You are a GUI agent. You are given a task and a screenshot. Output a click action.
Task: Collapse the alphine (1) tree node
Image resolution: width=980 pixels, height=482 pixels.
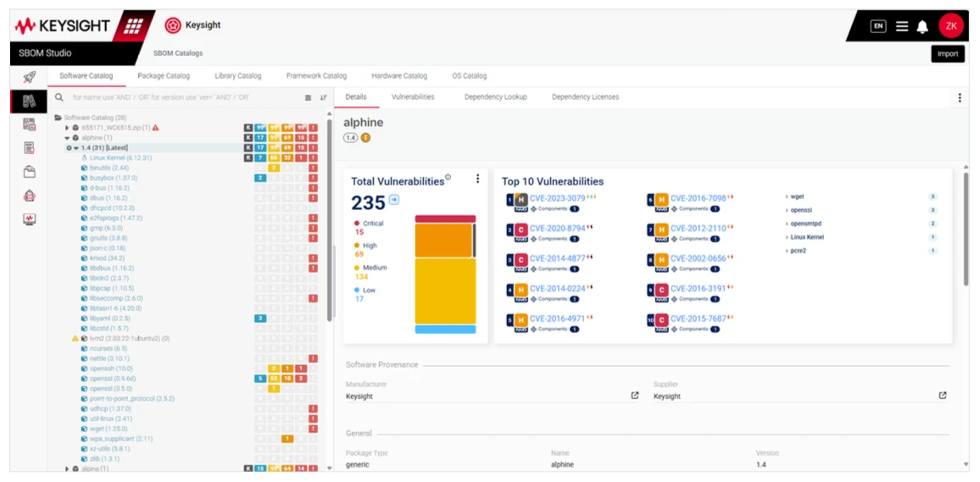[67, 137]
